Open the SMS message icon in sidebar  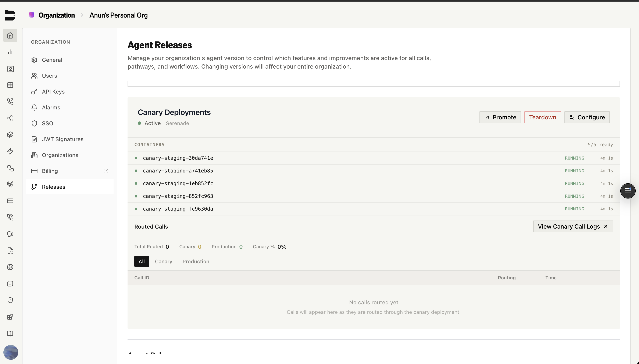(x=10, y=284)
